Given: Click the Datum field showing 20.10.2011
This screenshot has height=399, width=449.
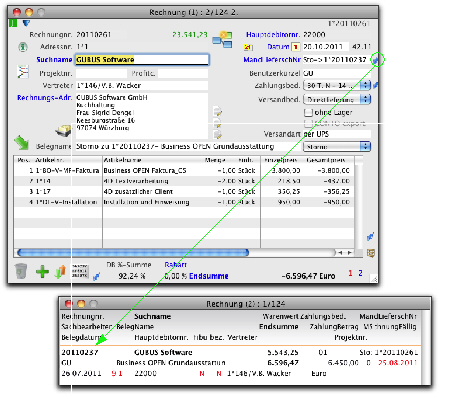Looking at the screenshot, I should pyautogui.click(x=326, y=47).
